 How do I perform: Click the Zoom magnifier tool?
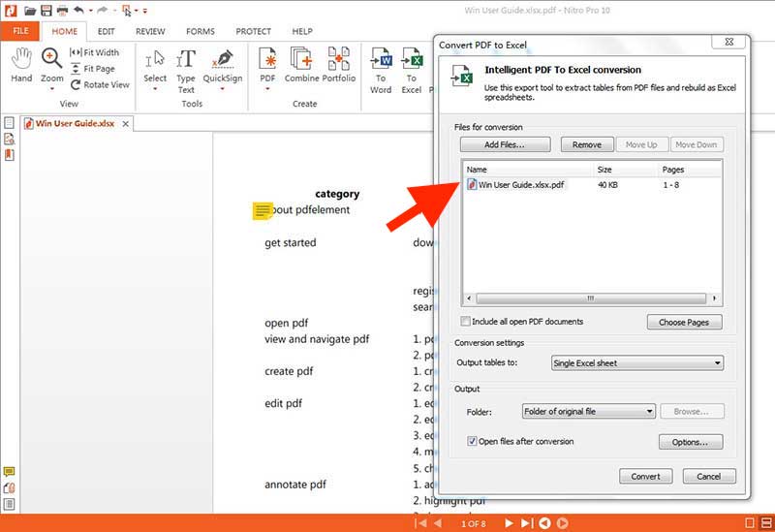point(51,64)
